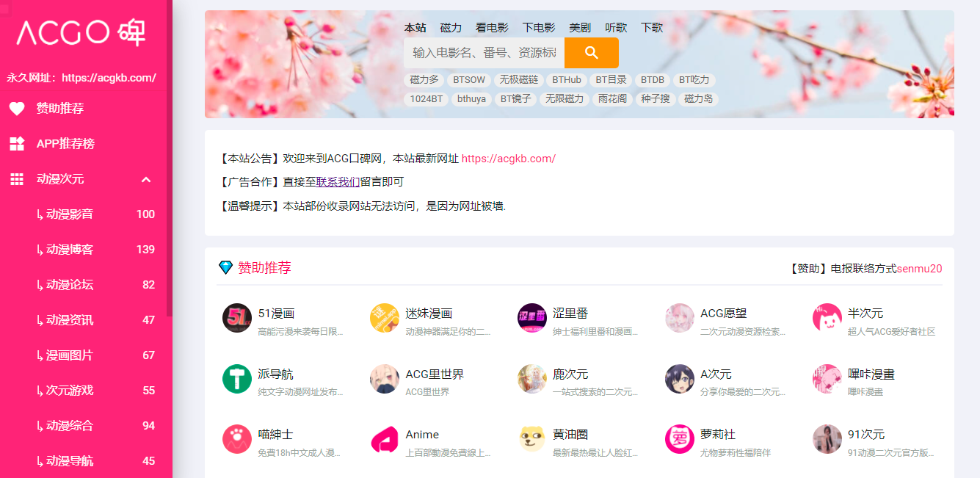Choose the 磁力岛 search source

pos(698,99)
